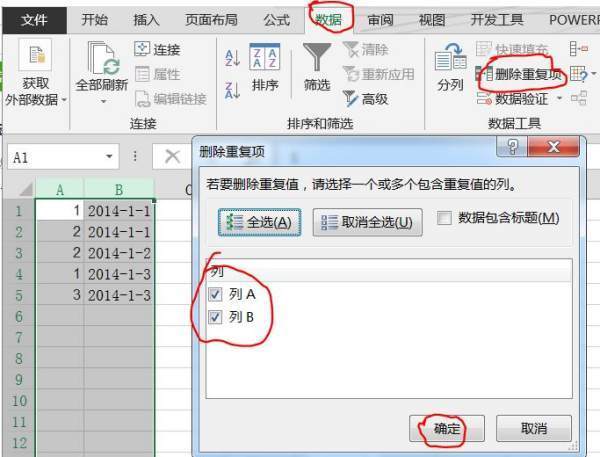Click the select-all corner triangle
The height and width of the screenshot is (457, 600).
pos(25,189)
